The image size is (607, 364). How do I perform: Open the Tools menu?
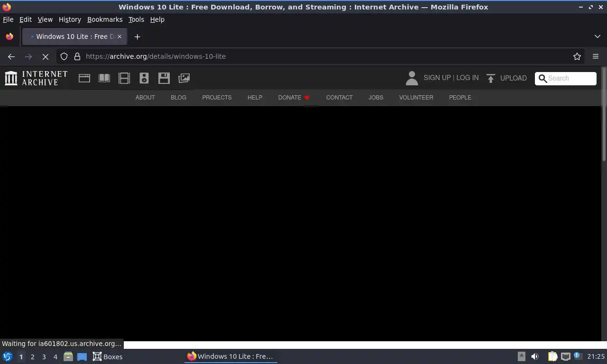click(x=136, y=19)
